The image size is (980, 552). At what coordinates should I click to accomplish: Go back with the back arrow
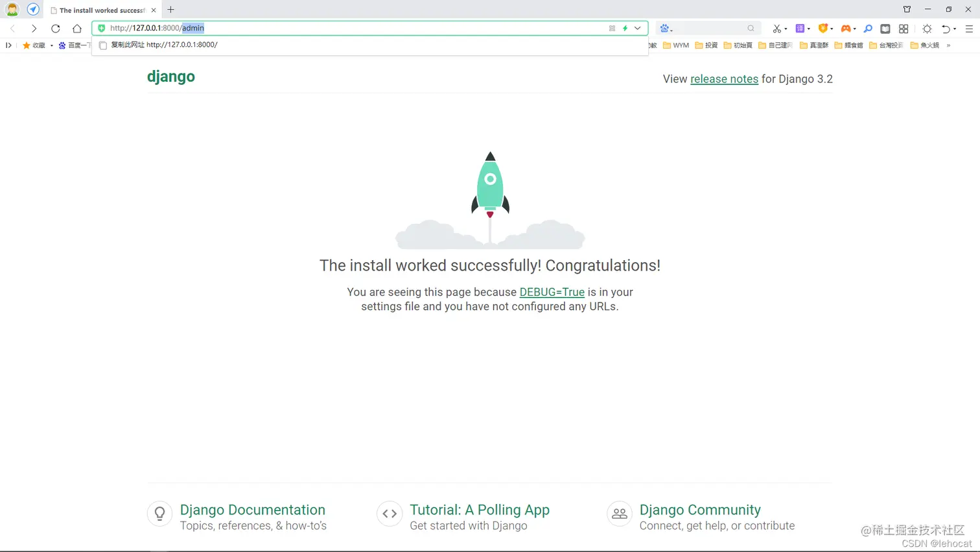tap(13, 29)
